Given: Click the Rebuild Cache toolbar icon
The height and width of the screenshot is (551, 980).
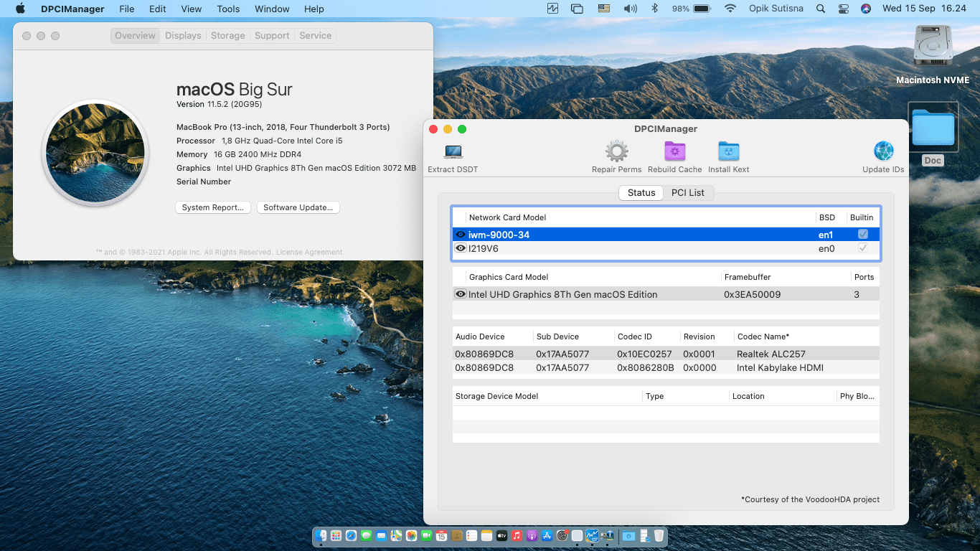Looking at the screenshot, I should pos(675,151).
